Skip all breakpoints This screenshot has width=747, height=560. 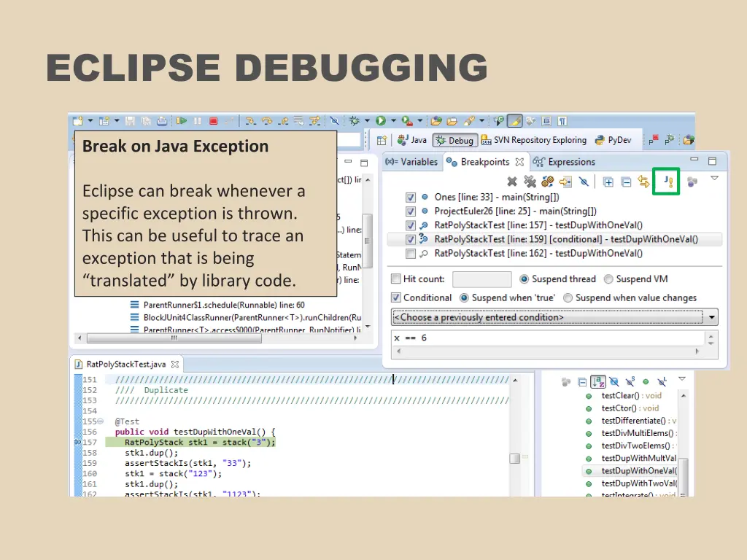(x=584, y=181)
